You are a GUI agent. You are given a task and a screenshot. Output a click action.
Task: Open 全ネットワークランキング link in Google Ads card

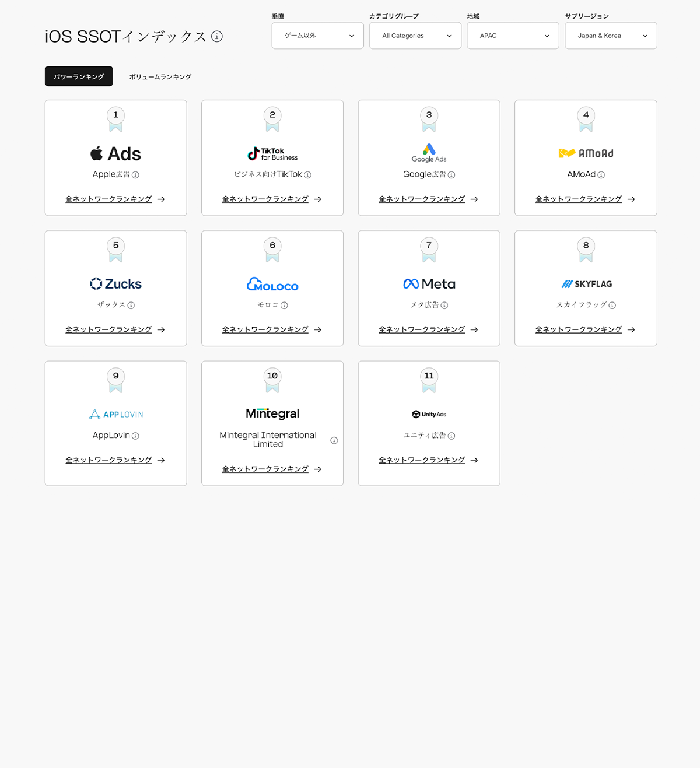pos(422,199)
